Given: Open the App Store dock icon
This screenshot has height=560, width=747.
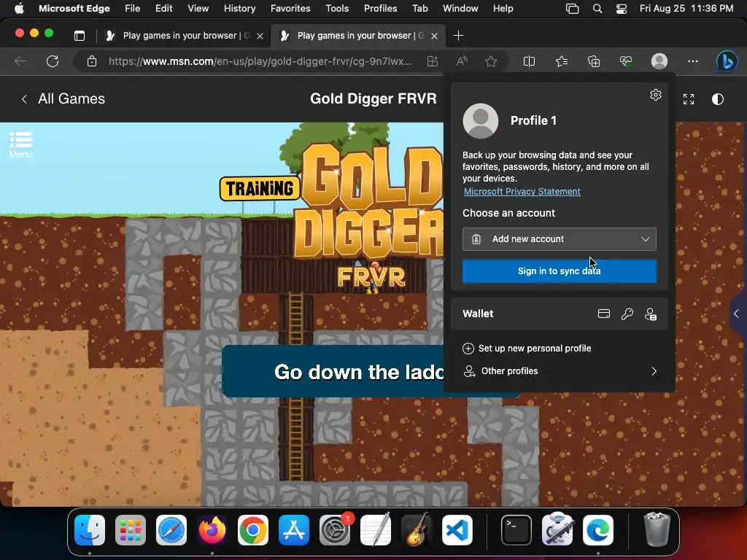Looking at the screenshot, I should pyautogui.click(x=294, y=530).
